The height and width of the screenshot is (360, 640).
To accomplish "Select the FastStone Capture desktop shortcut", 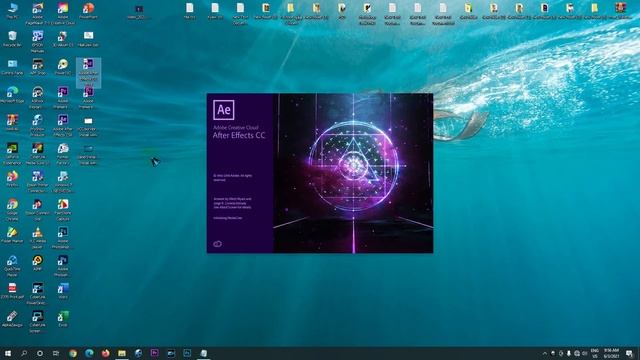I will 63,210.
